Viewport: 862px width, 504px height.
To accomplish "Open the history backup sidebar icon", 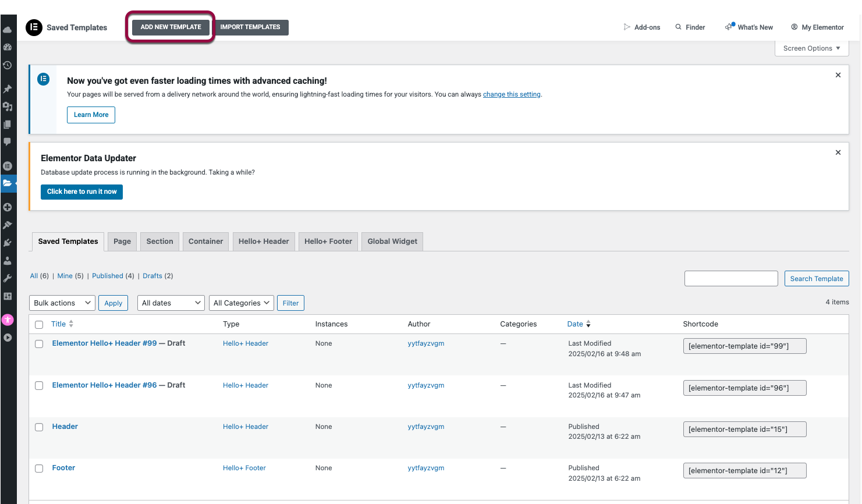I will 8,65.
